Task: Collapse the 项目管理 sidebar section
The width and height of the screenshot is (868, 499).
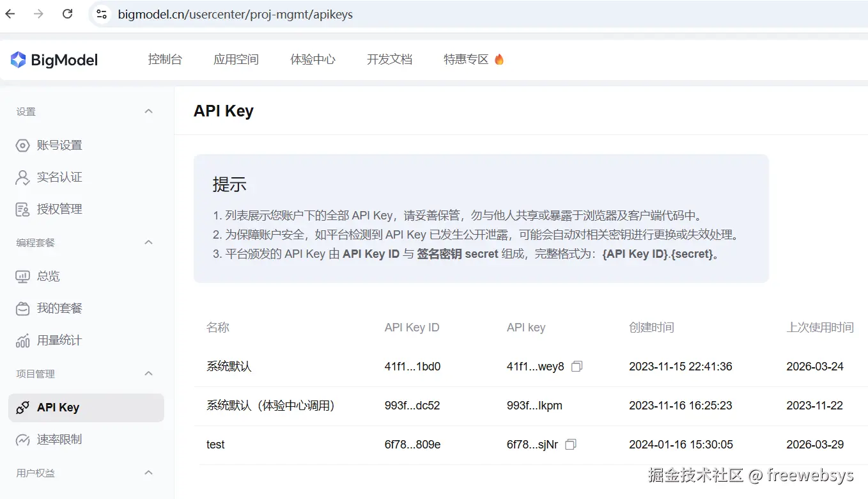Action: 148,373
